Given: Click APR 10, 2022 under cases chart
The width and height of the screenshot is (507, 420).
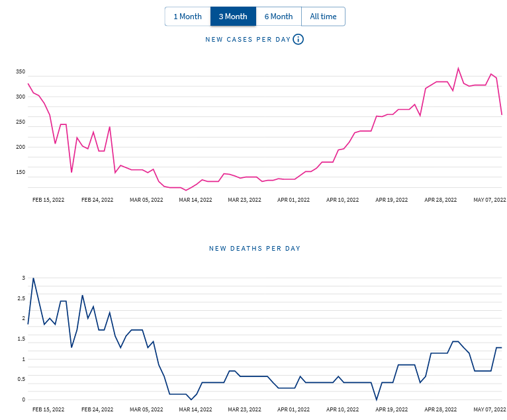Looking at the screenshot, I should (x=343, y=200).
